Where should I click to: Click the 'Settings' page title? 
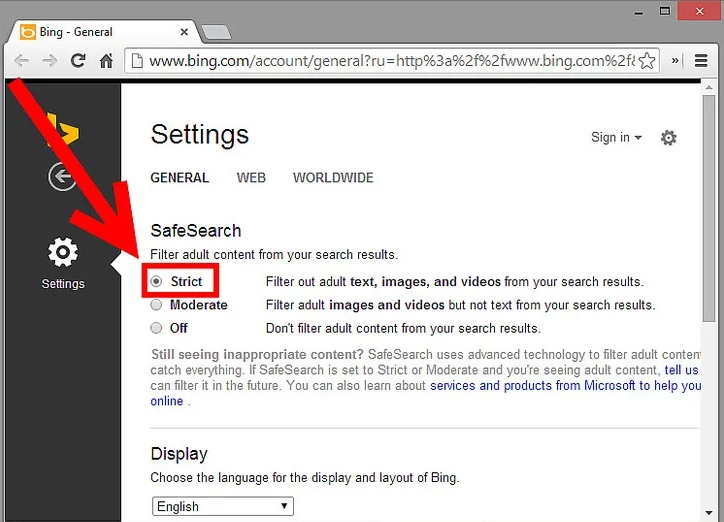(199, 135)
